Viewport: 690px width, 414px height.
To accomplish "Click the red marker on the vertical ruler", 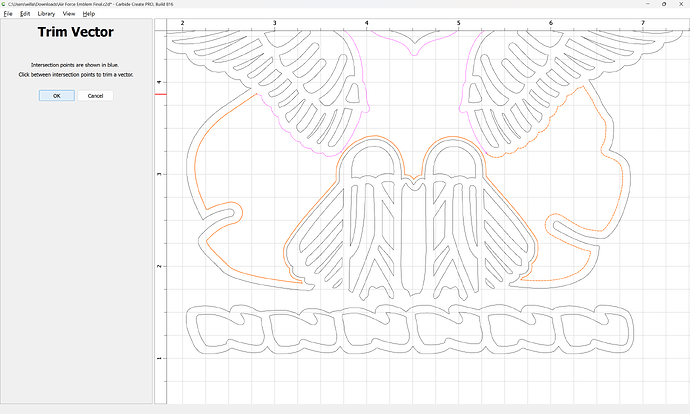I will [x=161, y=94].
